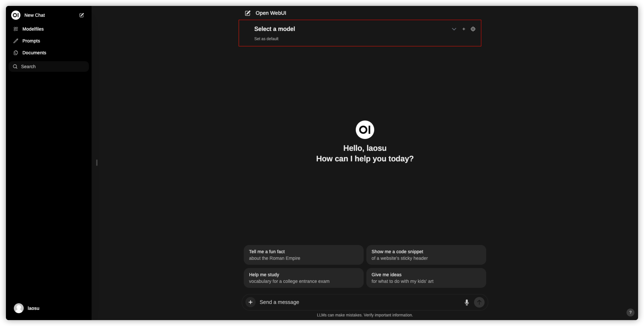
Task: Collapse the sidebar using the divider handle
Action: 97,163
